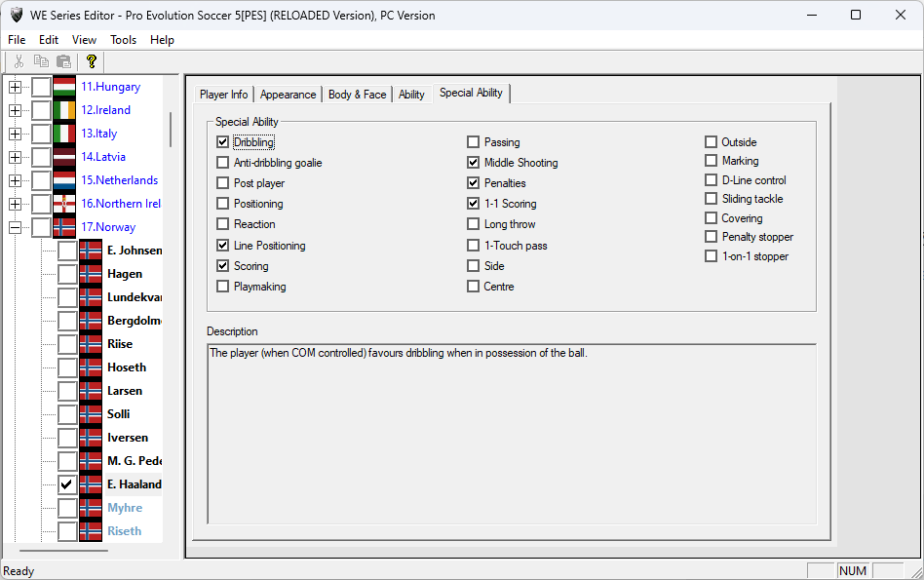
Task: Click the flag icon next to E. Johnsen
Action: coord(91,251)
